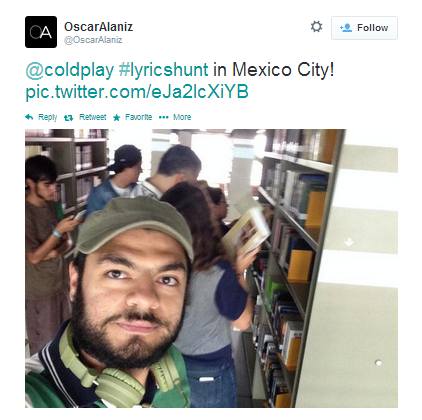Click the @OscarAlaniz handle
This screenshot has width=422, height=420.
click(x=93, y=40)
